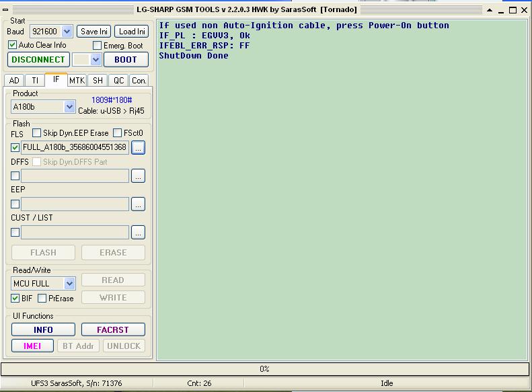Browse for CUST / LIST file ellipsis button
Image resolution: width=532 pixels, height=392 pixels.
[x=138, y=232]
